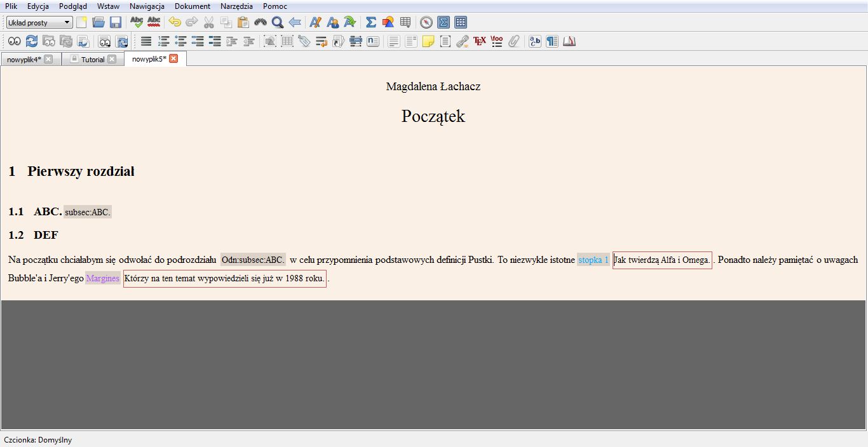Viewport: 868px width, 447px height.
Task: Open the 'Odn:subsec:ABC.' cross-reference inset
Action: pos(253,260)
